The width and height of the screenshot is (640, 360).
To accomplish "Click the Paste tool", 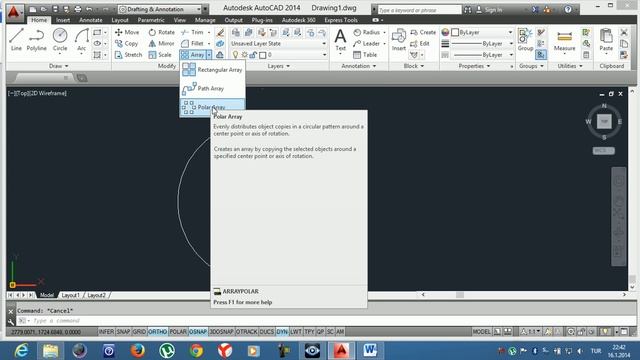I will [606, 40].
